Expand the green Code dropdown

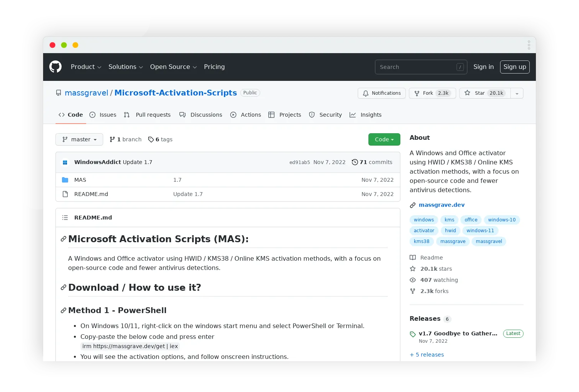[384, 139]
